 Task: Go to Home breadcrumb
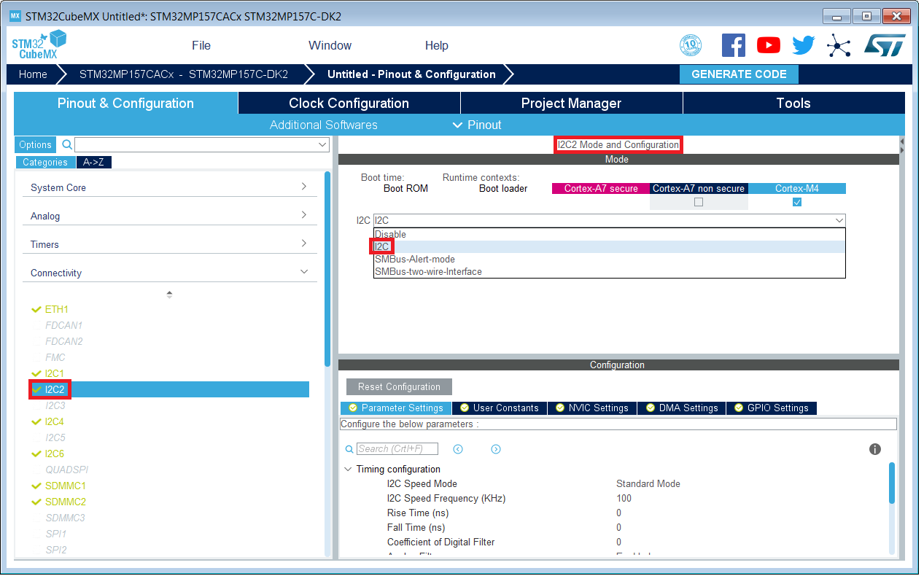point(33,74)
